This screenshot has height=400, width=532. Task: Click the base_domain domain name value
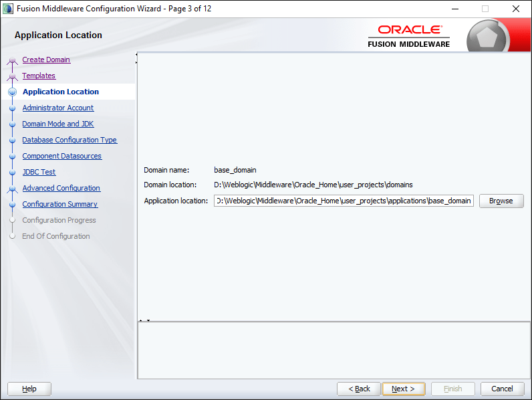[235, 170]
